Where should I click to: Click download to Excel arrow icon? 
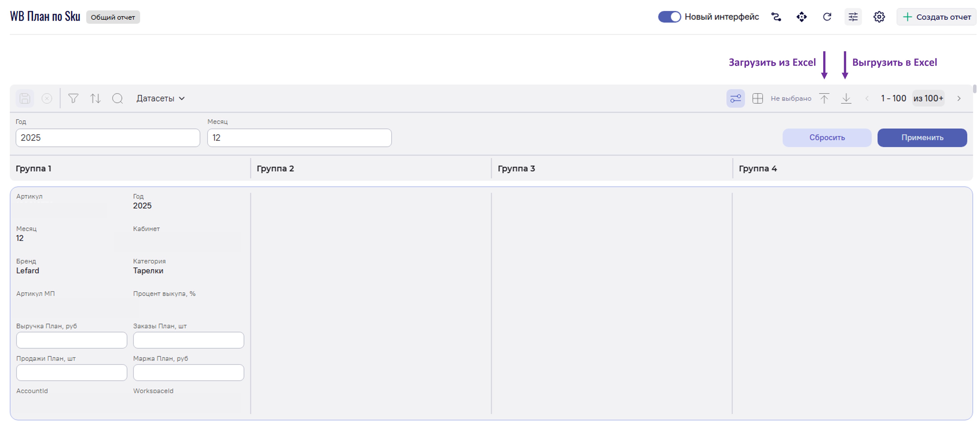click(846, 99)
